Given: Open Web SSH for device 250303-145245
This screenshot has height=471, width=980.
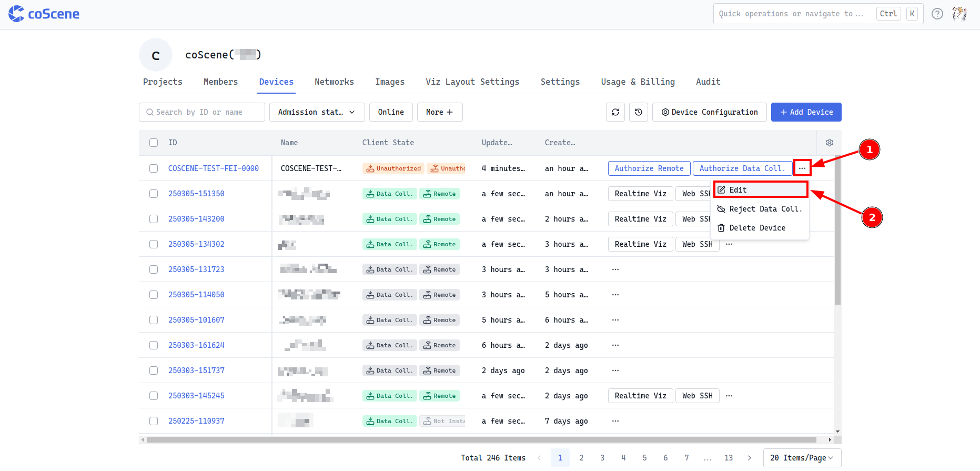Looking at the screenshot, I should (698, 396).
